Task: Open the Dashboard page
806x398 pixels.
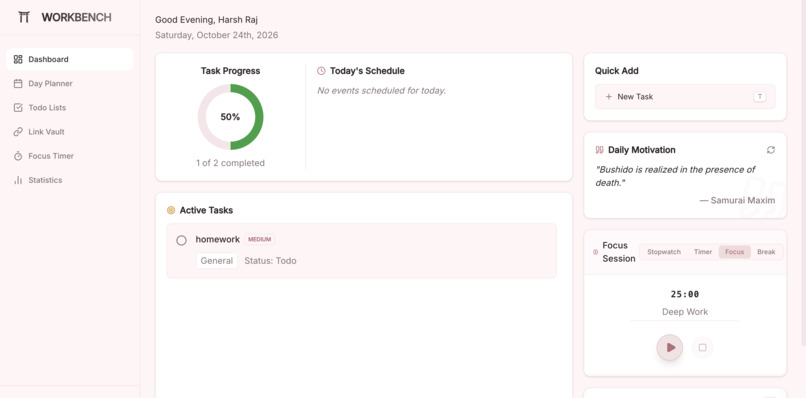Action: 70,59
